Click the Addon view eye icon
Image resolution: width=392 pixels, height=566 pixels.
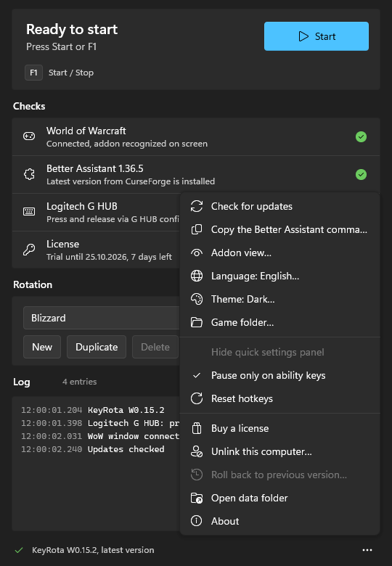[196, 253]
